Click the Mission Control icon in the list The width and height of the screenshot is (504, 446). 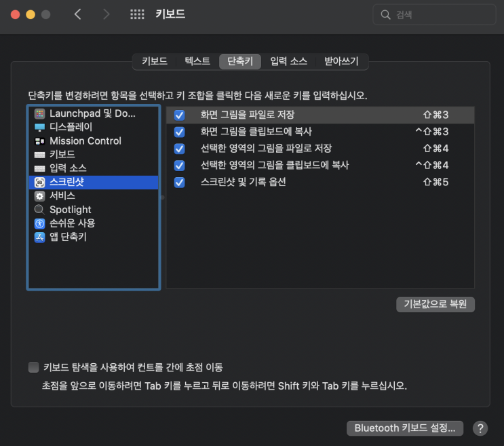pyautogui.click(x=39, y=141)
